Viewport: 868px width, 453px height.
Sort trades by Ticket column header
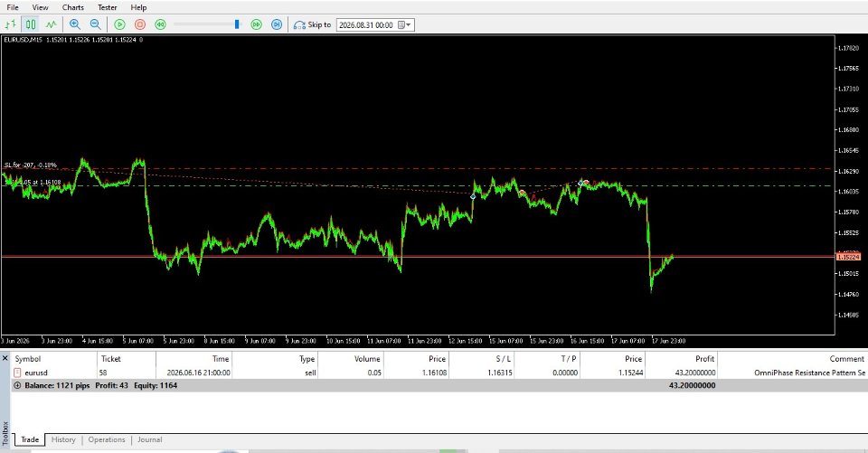pos(127,358)
